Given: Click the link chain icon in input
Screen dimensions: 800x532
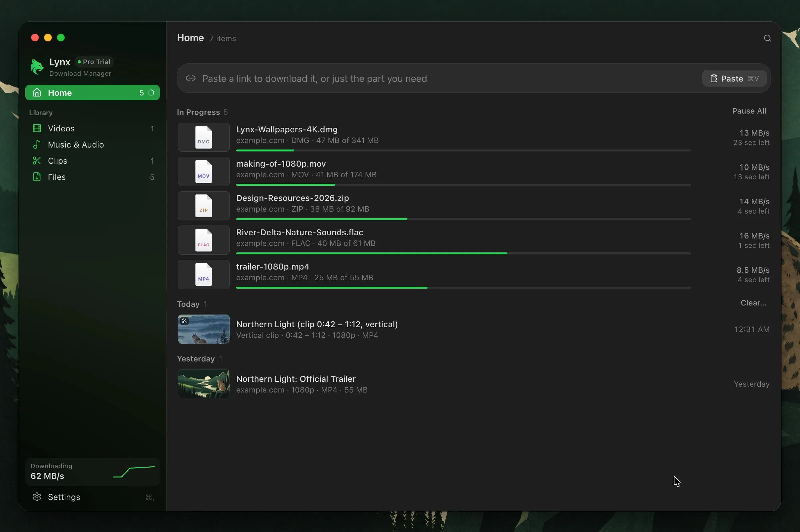Looking at the screenshot, I should click(x=191, y=78).
